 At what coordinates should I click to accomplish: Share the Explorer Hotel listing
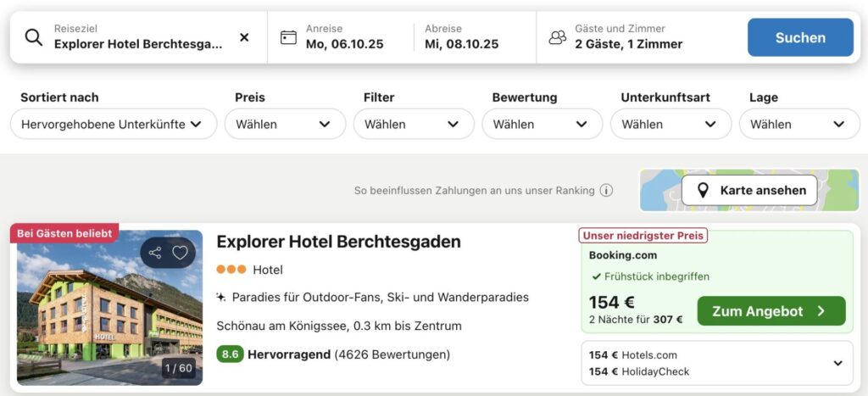tap(156, 253)
